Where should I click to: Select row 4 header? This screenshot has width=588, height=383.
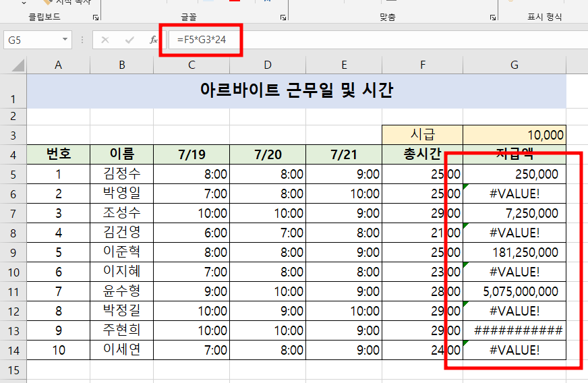tap(13, 154)
